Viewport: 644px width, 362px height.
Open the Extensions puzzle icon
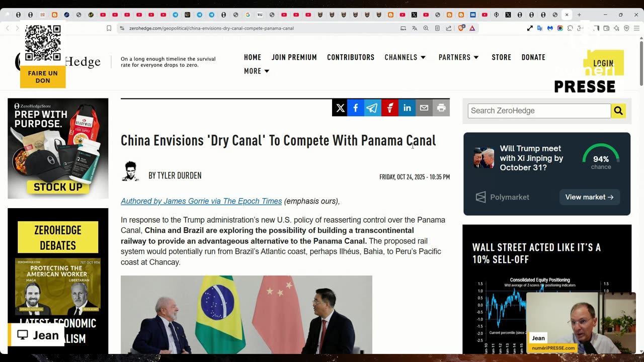[x=570, y=28]
